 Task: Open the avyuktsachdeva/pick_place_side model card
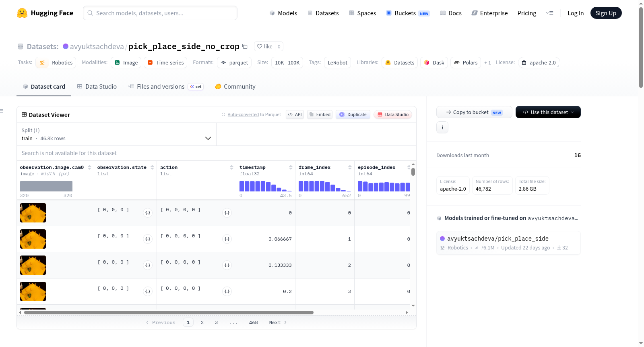508,243
